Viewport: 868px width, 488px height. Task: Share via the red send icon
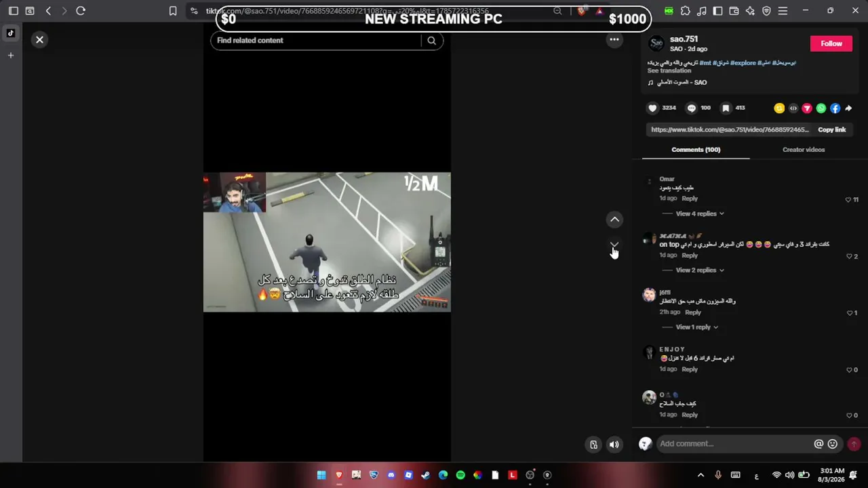click(807, 108)
